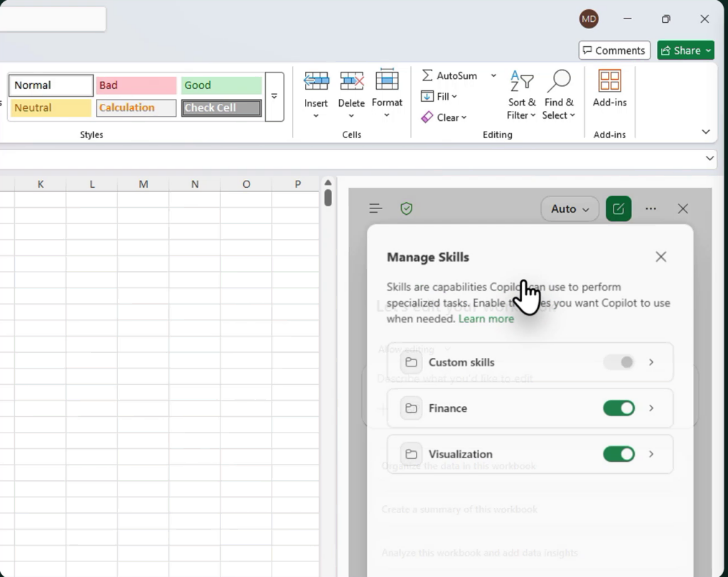728x577 pixels.
Task: Apply the Calculation cell style
Action: (x=136, y=107)
